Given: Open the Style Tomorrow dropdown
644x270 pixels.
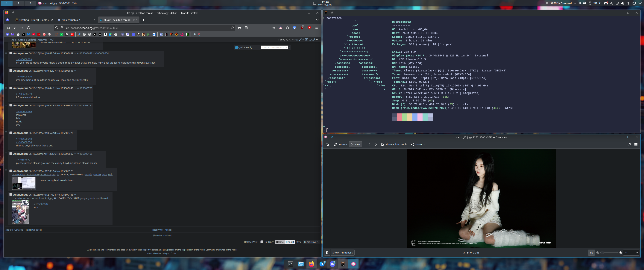Looking at the screenshot, I should click(x=311, y=242).
